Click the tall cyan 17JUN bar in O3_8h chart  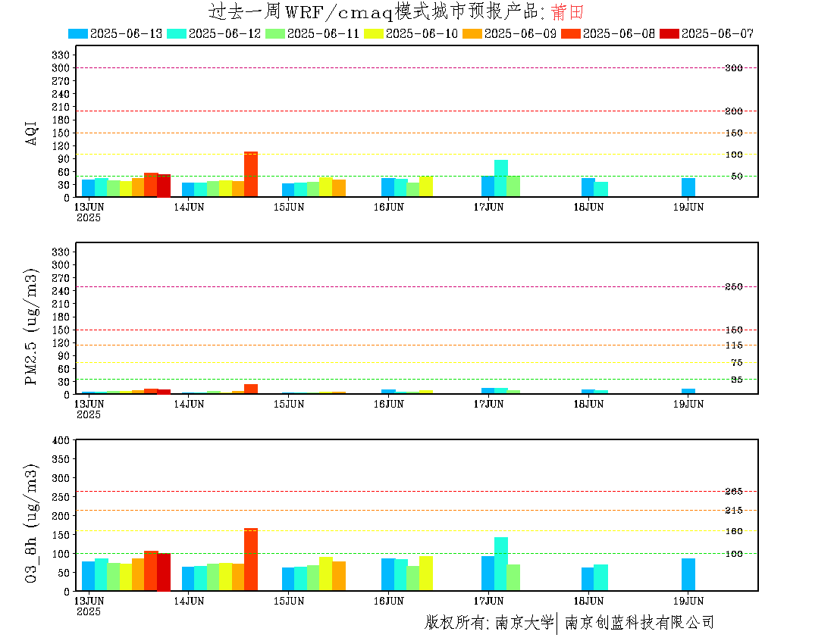tap(501, 564)
